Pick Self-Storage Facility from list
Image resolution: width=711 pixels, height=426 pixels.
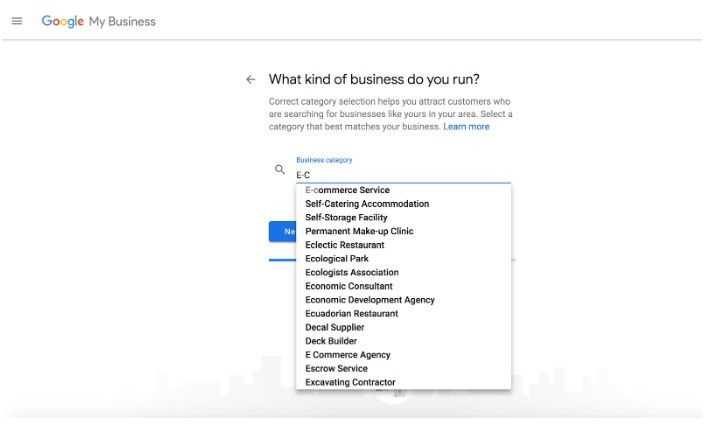(346, 218)
